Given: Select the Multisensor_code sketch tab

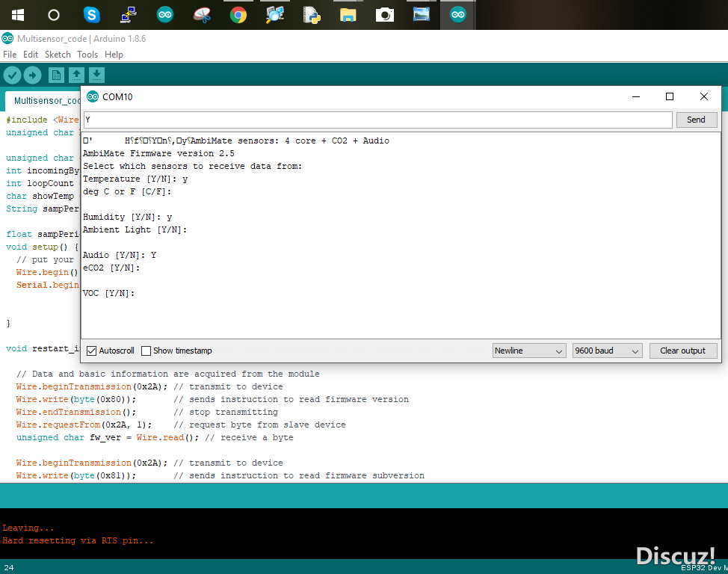Looking at the screenshot, I should click(43, 101).
